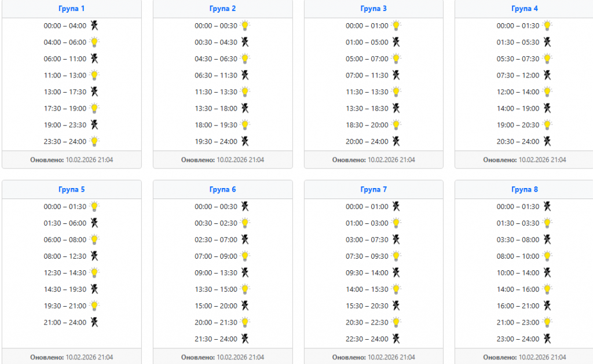Click power-off icon for Група 7 22:30 – 24:00
Screen dimensions: 593x364
click(x=396, y=339)
